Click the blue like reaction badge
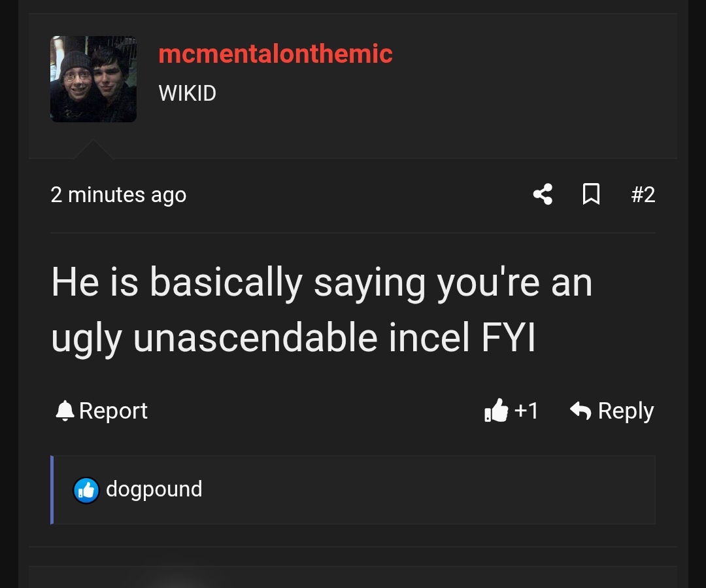 point(86,490)
